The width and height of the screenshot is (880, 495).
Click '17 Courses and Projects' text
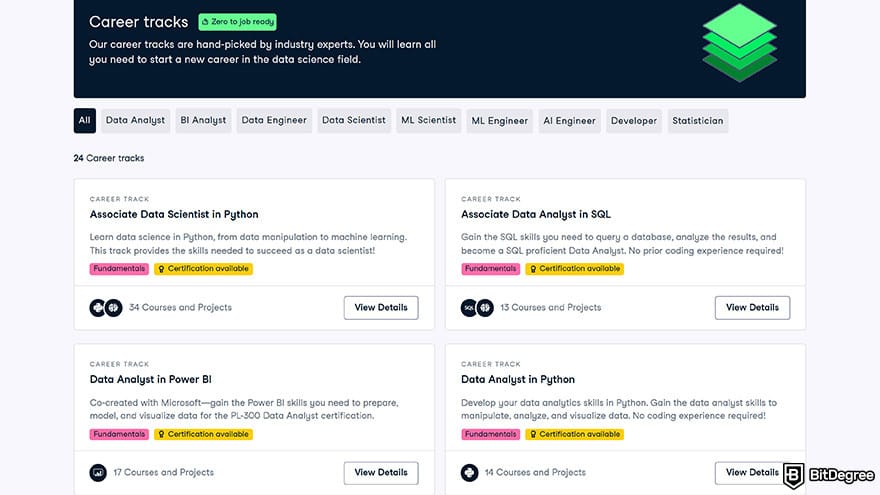pyautogui.click(x=163, y=473)
